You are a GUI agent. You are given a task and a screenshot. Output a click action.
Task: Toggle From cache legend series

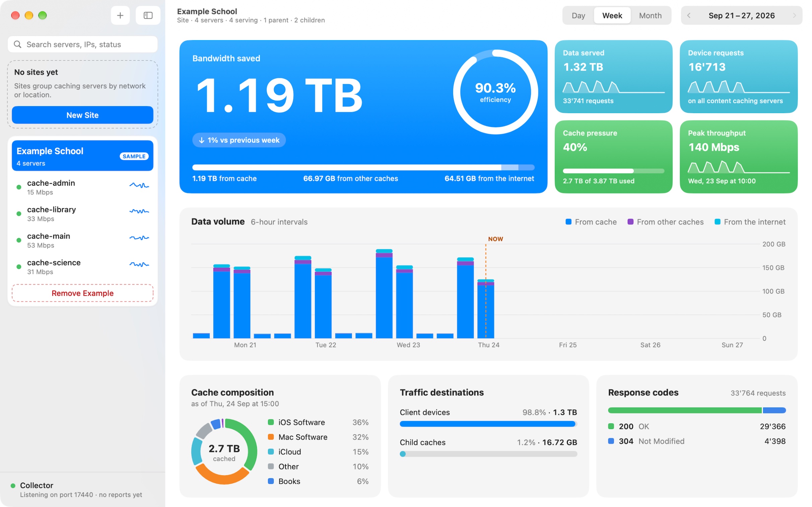click(591, 222)
